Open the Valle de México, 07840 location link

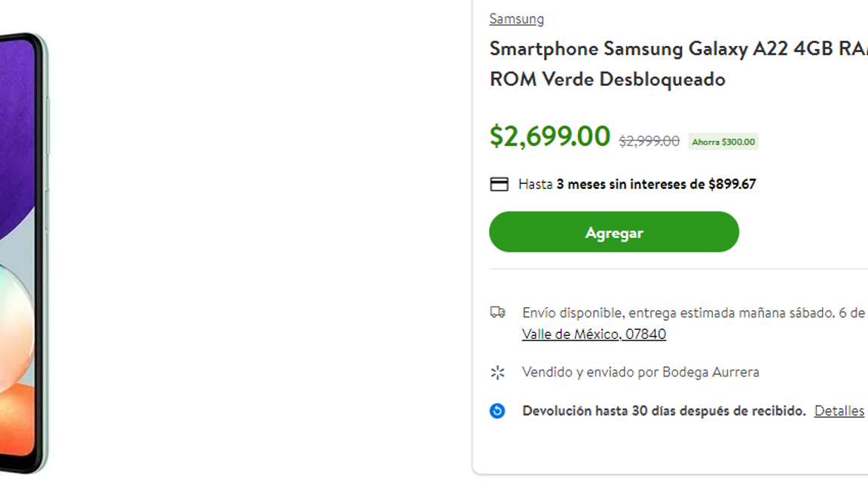594,334
